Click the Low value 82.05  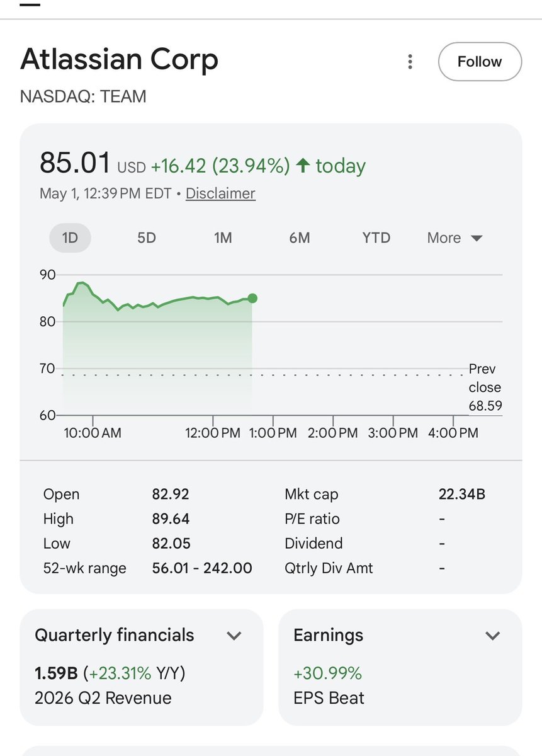(x=171, y=544)
